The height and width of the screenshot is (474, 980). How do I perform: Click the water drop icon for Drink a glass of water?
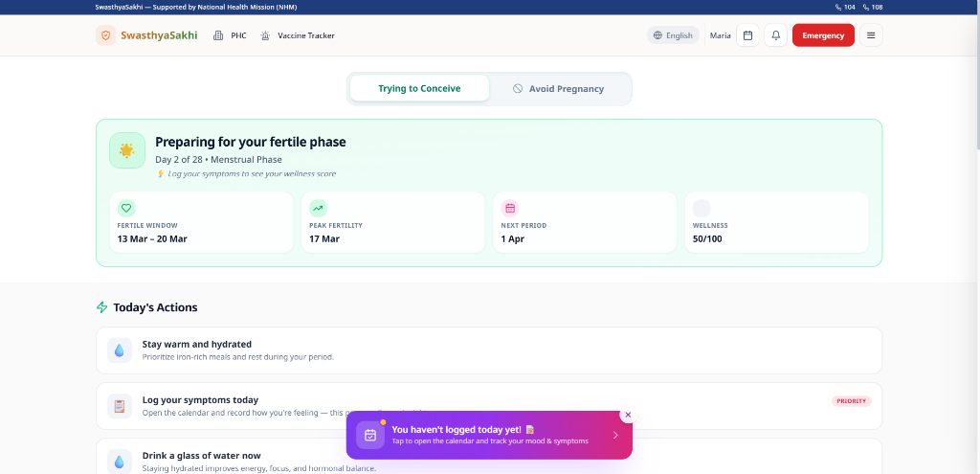120,462
